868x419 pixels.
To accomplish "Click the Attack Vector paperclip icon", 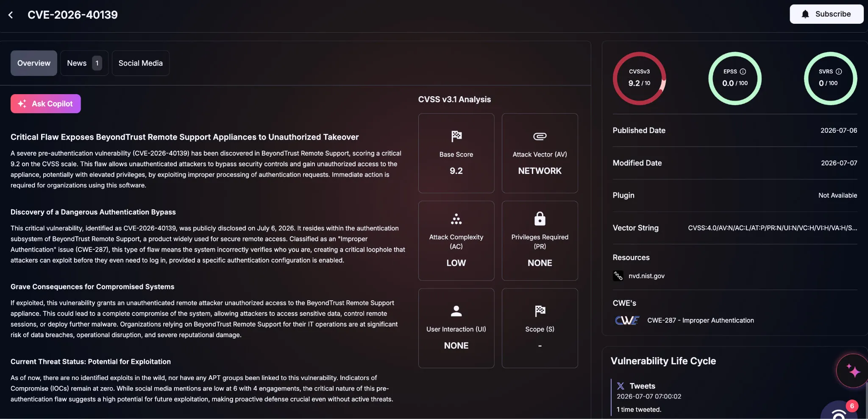I will click(540, 136).
